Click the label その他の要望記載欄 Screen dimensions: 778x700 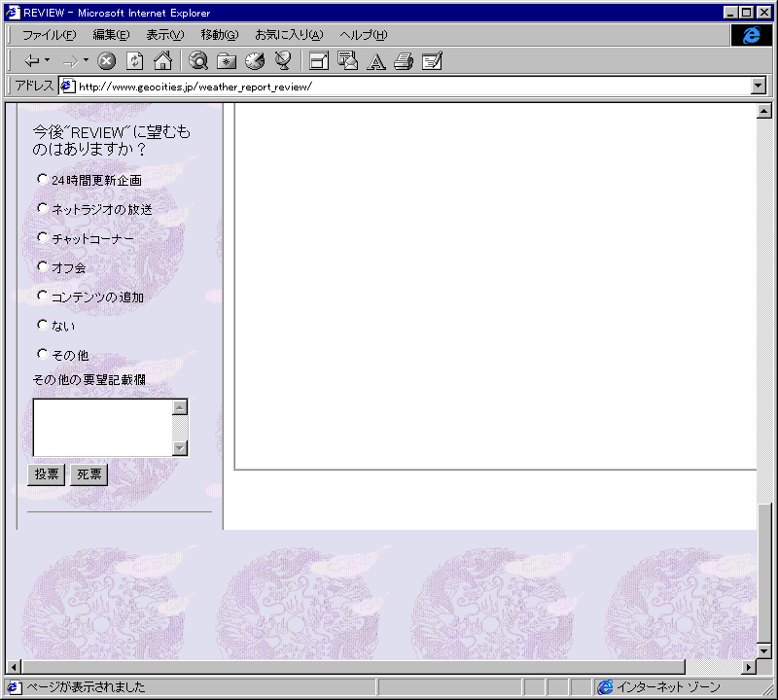[88, 379]
